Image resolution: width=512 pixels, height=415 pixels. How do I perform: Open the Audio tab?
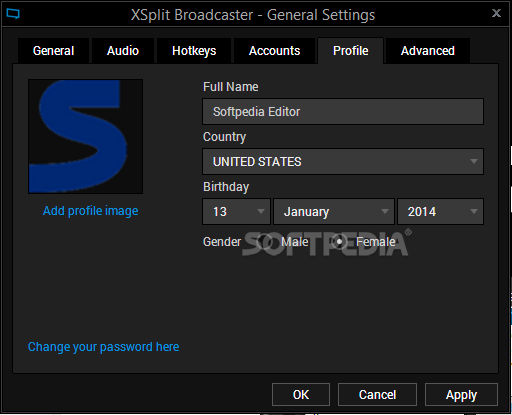click(x=123, y=51)
